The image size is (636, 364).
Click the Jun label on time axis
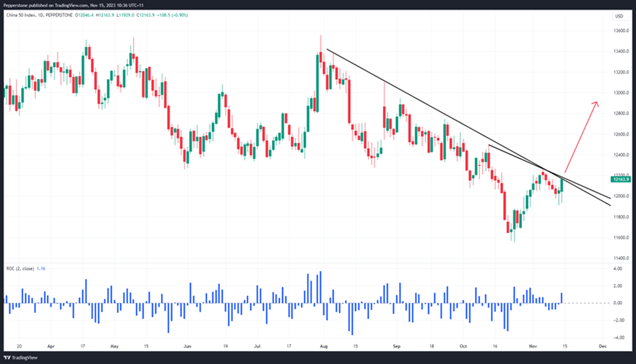point(189,346)
